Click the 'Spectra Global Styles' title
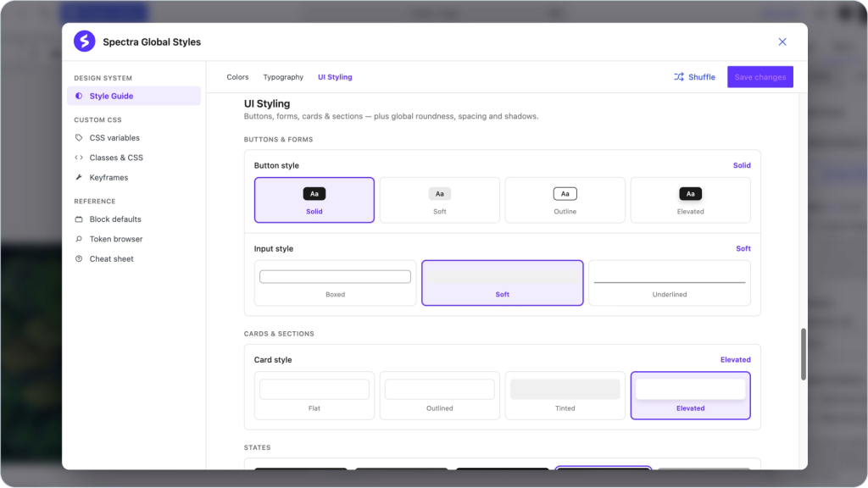This screenshot has height=488, width=868. point(152,42)
